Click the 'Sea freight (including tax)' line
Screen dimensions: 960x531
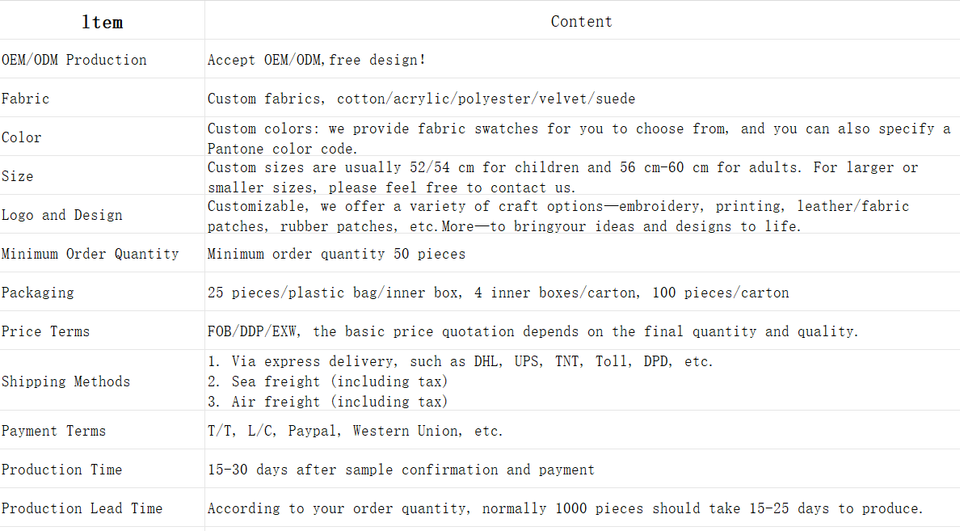coord(328,381)
